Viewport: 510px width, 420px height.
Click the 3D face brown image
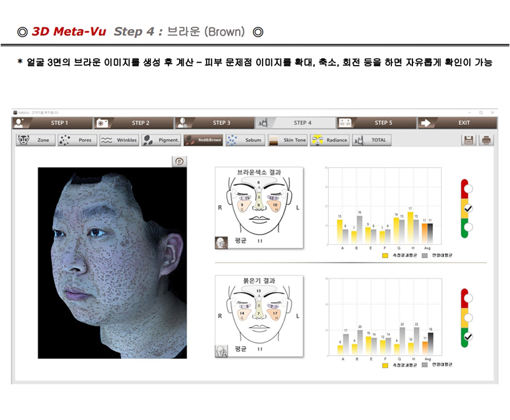(x=112, y=263)
